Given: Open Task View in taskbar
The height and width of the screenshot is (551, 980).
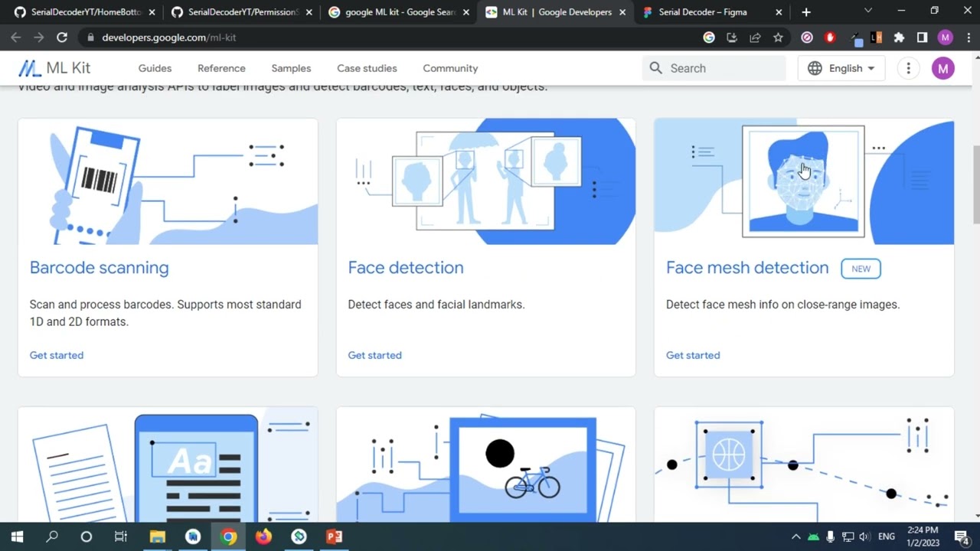Looking at the screenshot, I should 121,536.
